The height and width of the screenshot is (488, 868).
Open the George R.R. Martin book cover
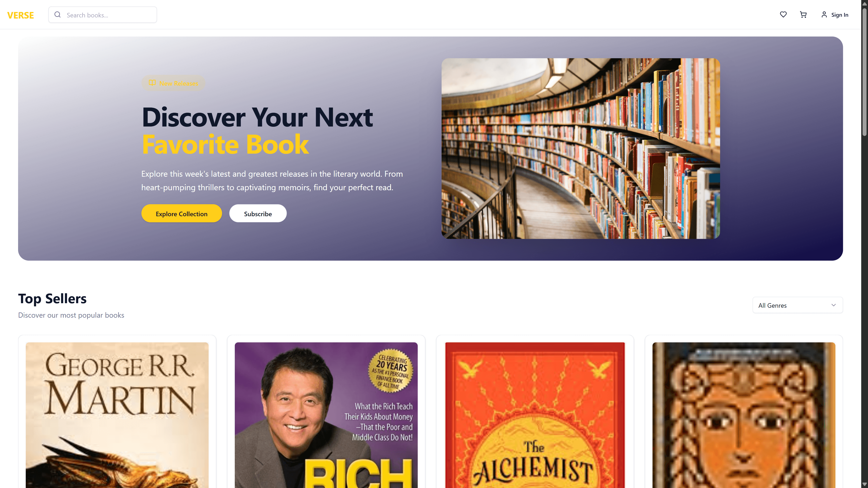pos(117,415)
